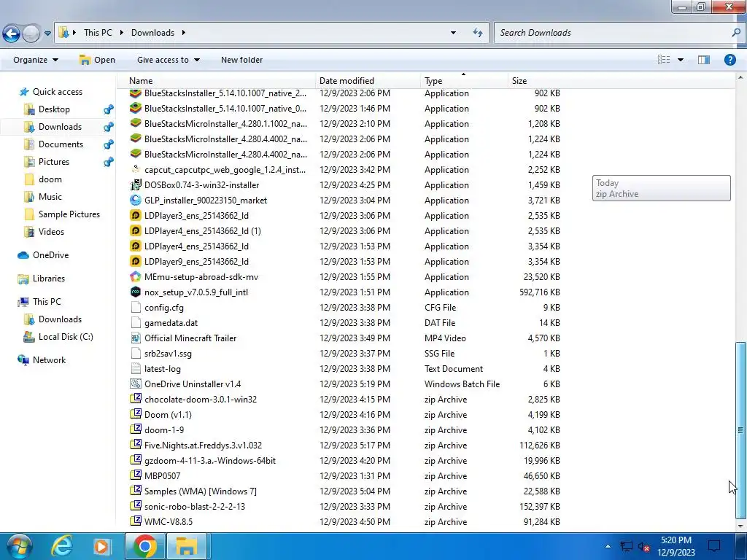Select the GLP_installer_900223150_market icon
Viewport: 747px width, 560px height.
136,200
